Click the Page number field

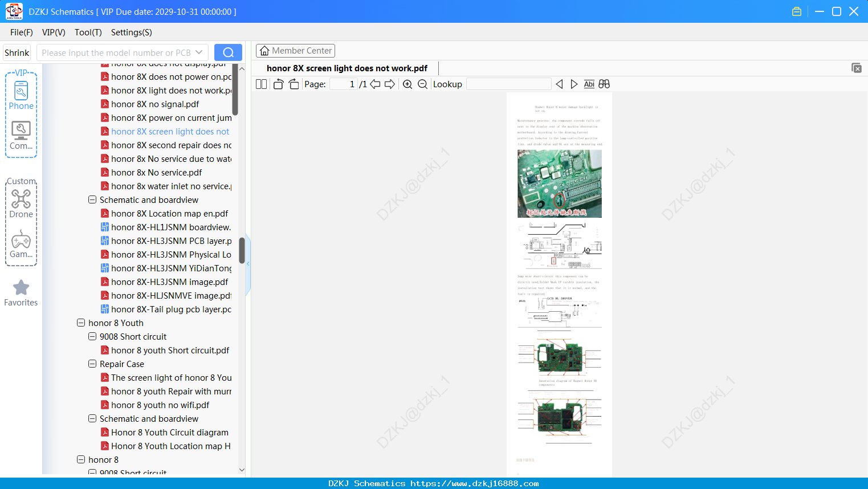(x=344, y=84)
